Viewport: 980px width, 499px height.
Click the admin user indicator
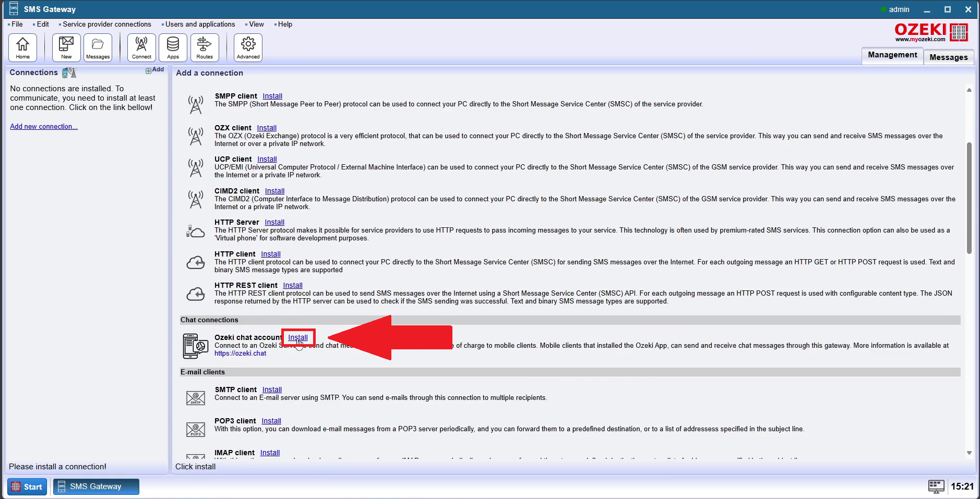[895, 9]
